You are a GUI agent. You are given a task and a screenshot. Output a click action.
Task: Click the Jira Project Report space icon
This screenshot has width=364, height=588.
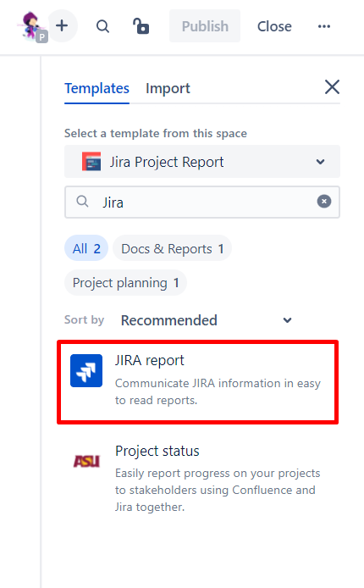[91, 162]
